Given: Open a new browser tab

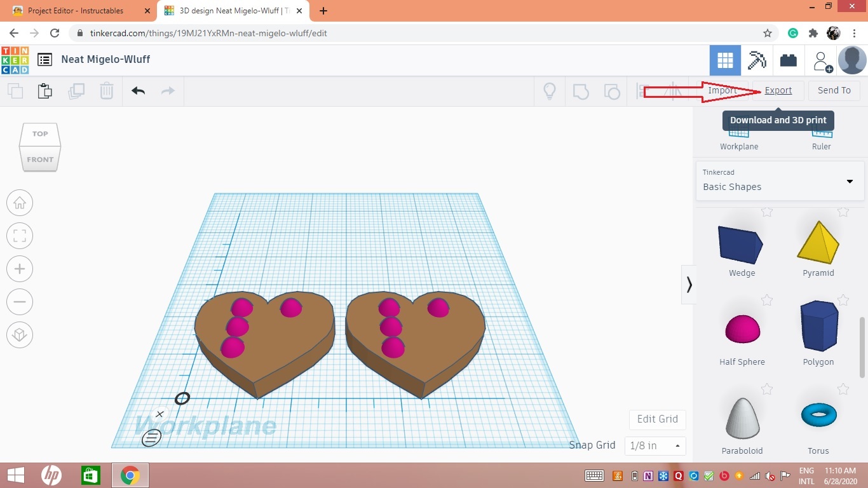Looking at the screenshot, I should 323,11.
